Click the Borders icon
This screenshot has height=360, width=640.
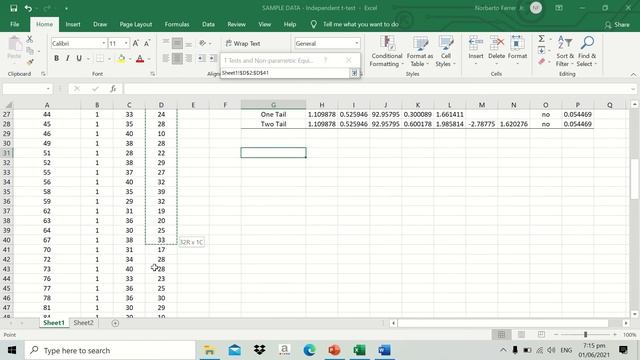(100, 59)
